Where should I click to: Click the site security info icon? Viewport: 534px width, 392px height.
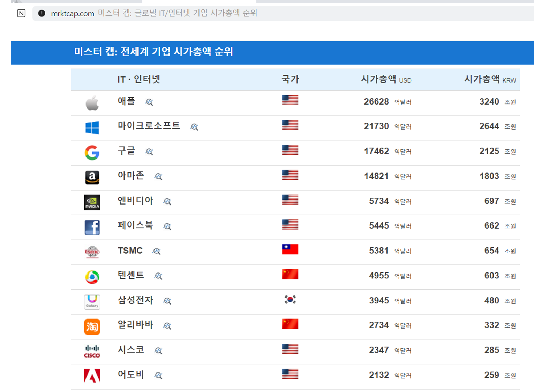click(x=42, y=14)
